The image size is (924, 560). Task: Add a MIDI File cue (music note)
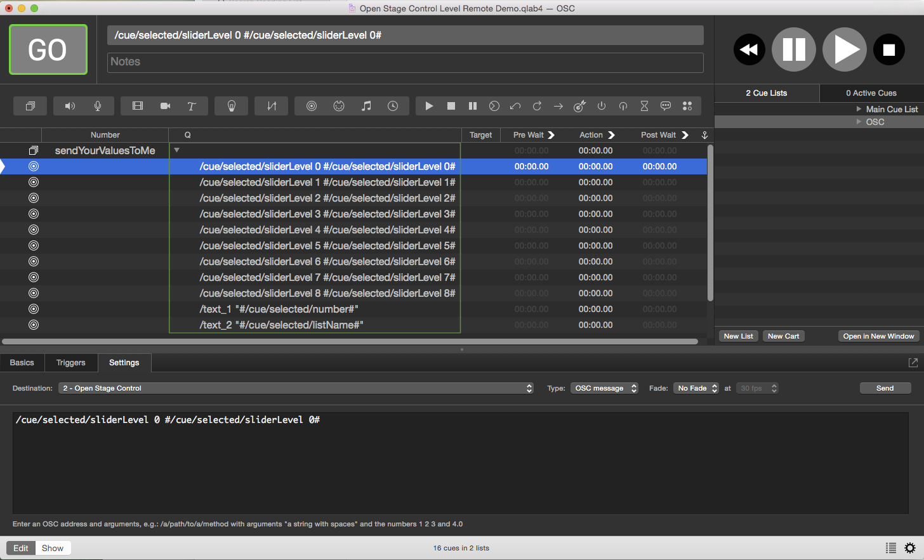point(366,106)
